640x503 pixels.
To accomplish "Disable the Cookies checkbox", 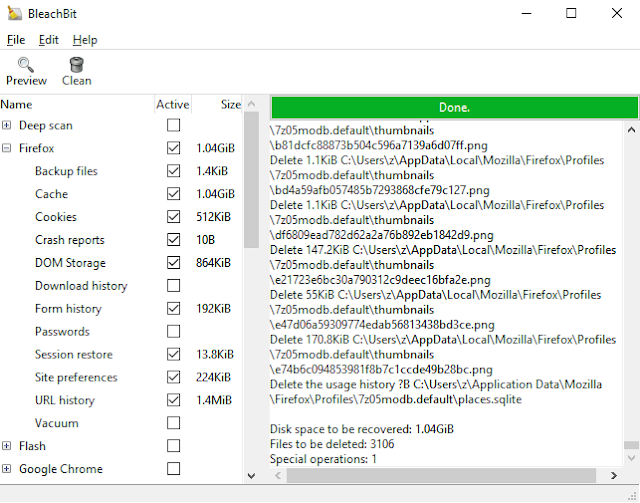I will [x=173, y=216].
